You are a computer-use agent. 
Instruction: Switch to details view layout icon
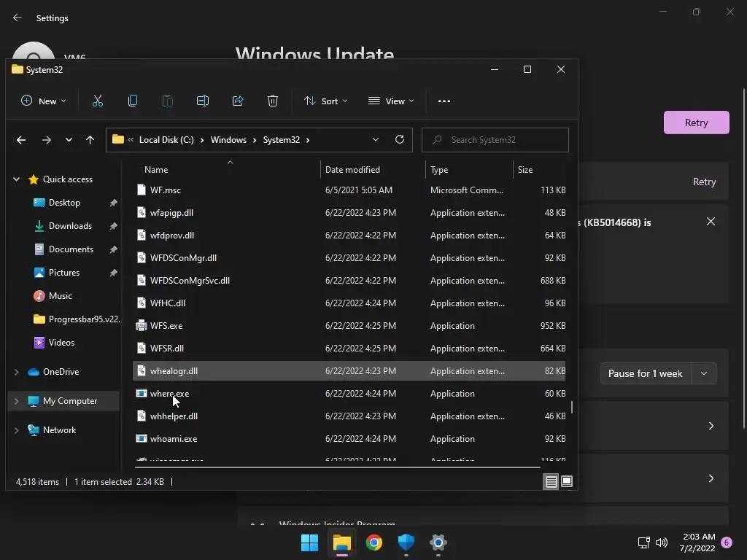pos(551,482)
